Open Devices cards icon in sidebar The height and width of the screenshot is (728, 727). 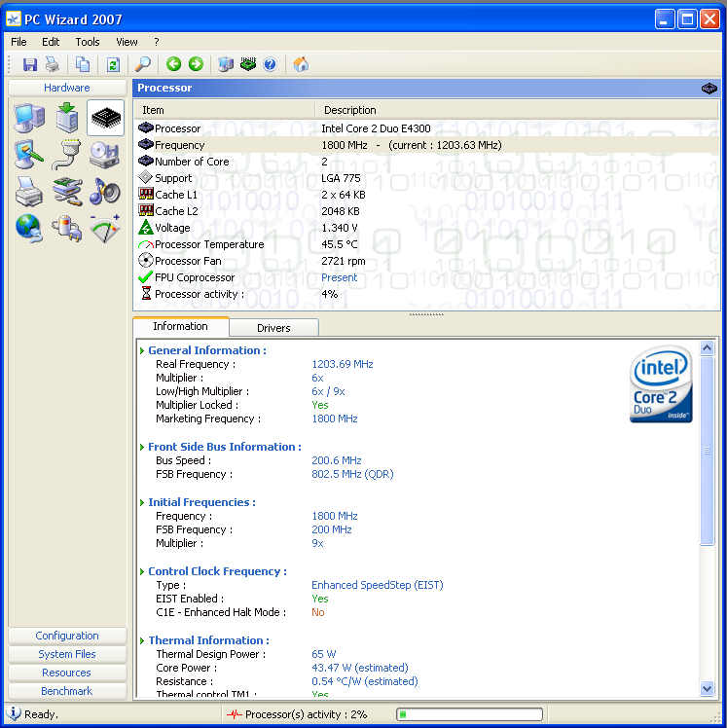(x=67, y=192)
